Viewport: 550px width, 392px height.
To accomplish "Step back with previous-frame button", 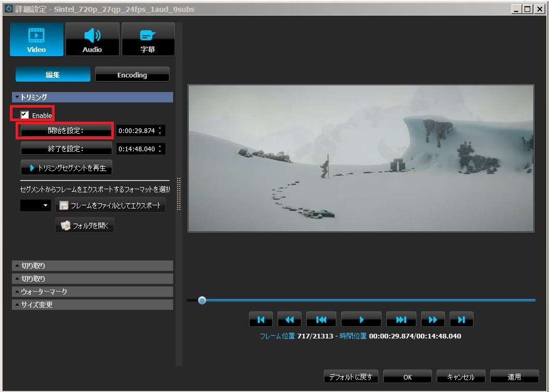I will [321, 319].
